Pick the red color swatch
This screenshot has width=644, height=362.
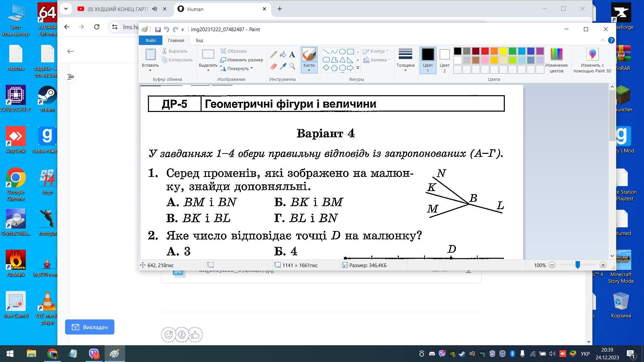(485, 51)
